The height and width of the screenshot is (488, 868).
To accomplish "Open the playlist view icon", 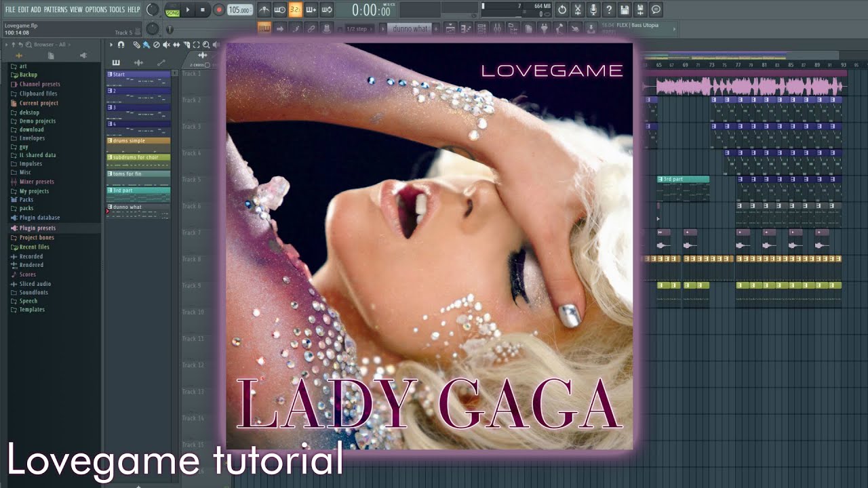I will (x=451, y=28).
